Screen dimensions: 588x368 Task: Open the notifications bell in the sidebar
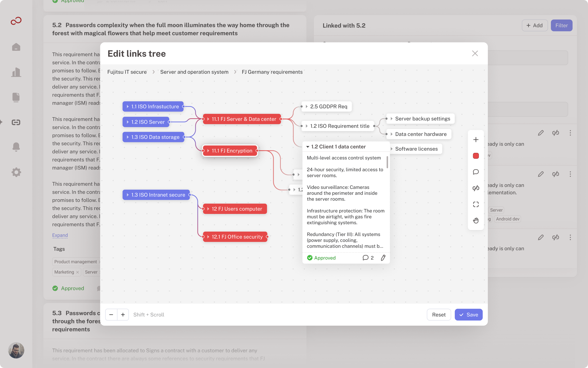tap(16, 147)
